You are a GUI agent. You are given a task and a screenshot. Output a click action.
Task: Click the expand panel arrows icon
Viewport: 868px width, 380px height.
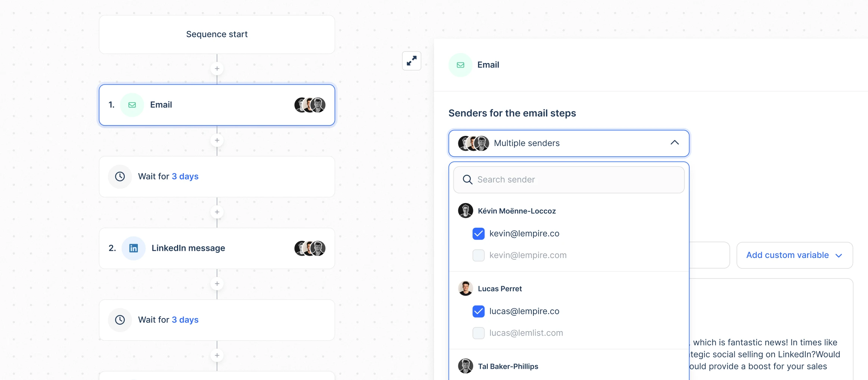412,61
